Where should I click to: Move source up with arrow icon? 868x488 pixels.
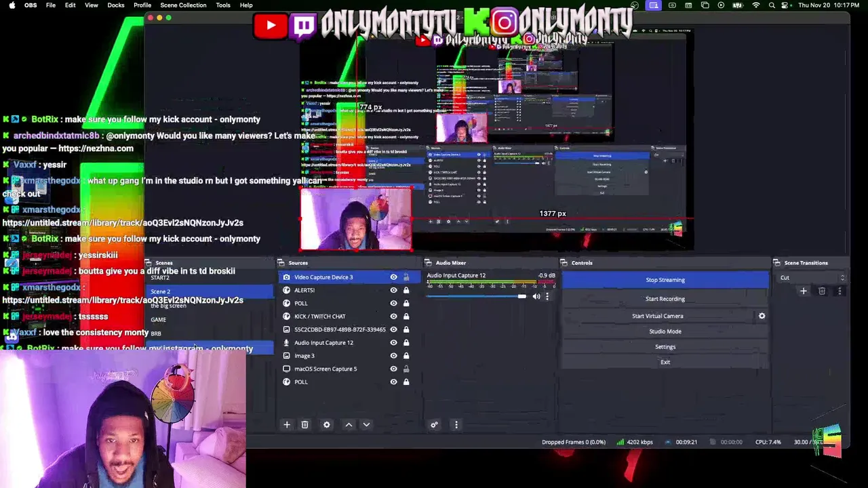[x=349, y=425]
